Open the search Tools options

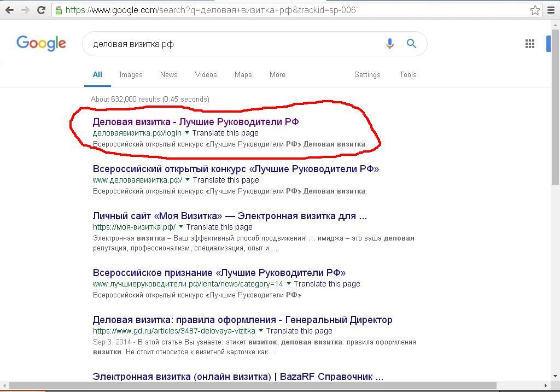(408, 74)
